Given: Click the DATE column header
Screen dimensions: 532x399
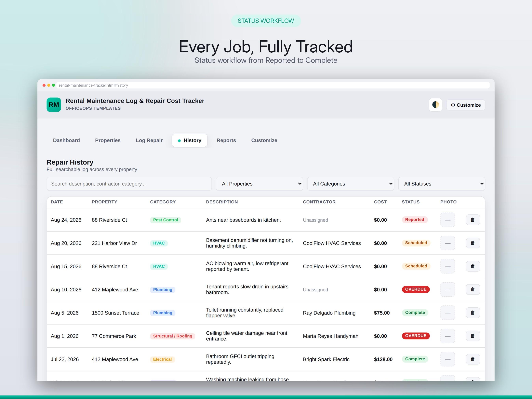Looking at the screenshot, I should [57, 202].
